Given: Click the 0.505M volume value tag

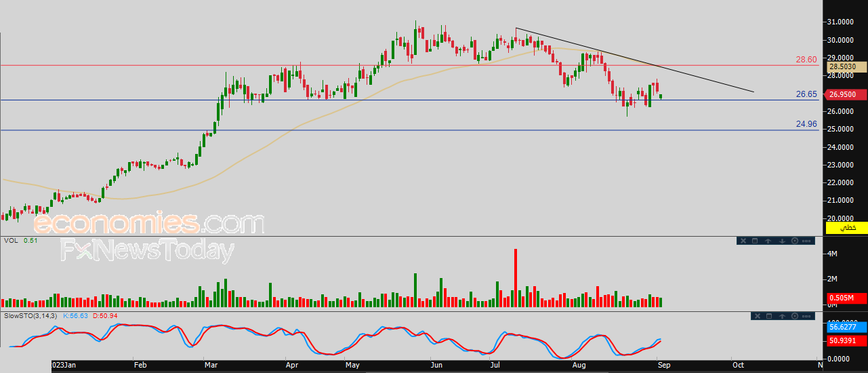Looking at the screenshot, I should coord(846,298).
